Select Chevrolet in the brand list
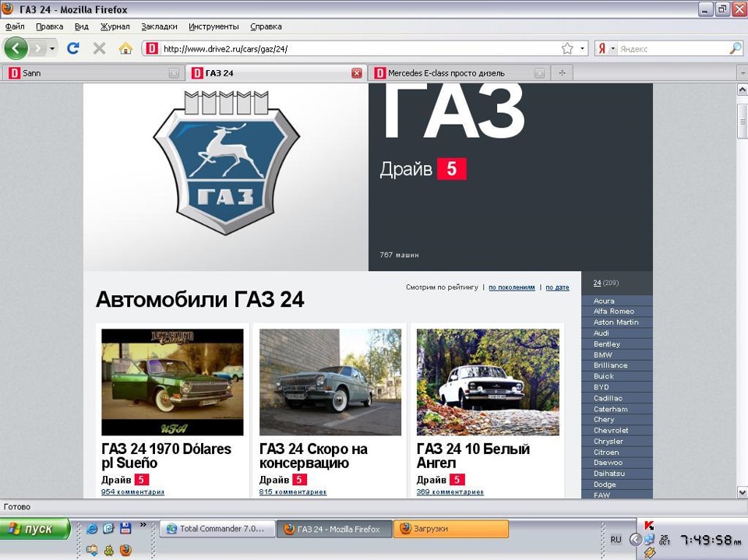The width and height of the screenshot is (748, 560). click(x=611, y=430)
